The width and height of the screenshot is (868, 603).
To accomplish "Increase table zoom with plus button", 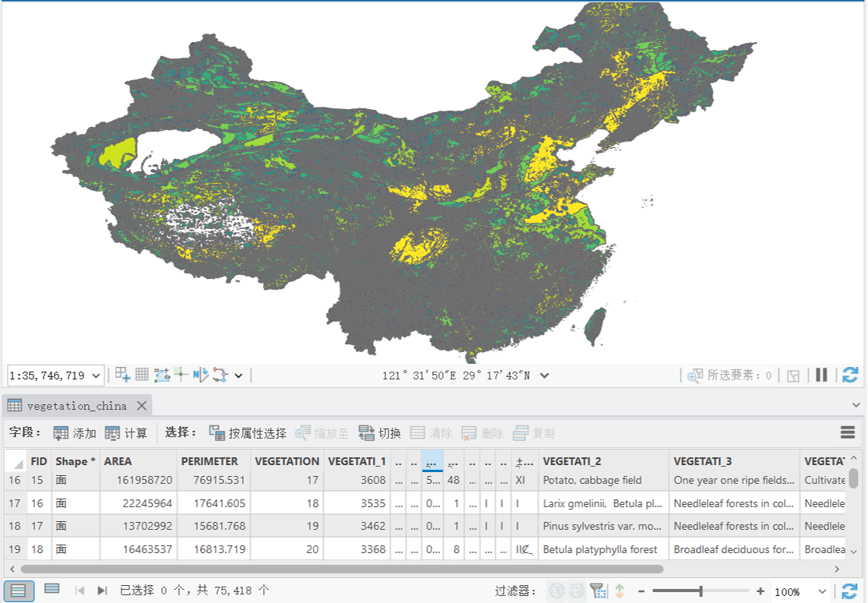I will click(761, 591).
